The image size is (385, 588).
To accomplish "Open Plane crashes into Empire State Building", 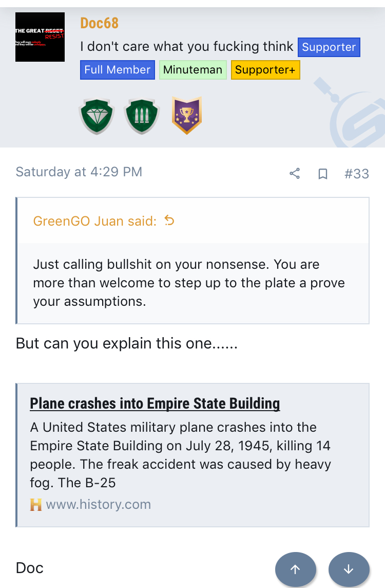I will point(155,403).
